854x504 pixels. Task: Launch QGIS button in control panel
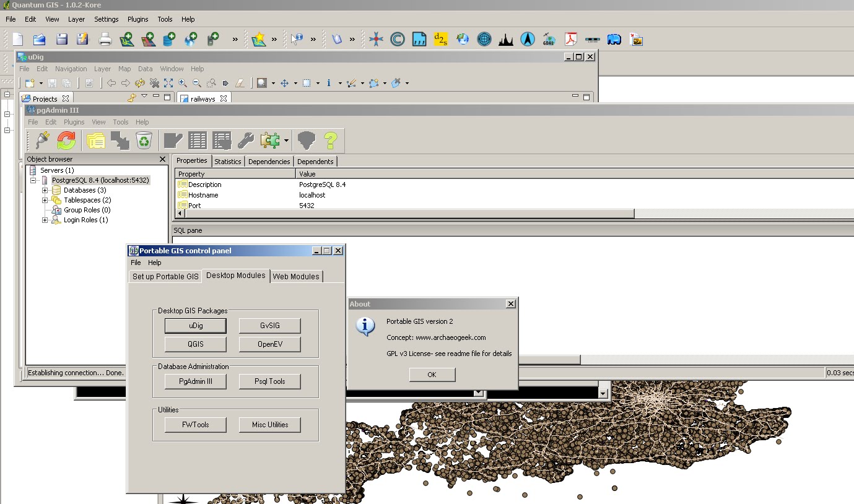point(196,344)
